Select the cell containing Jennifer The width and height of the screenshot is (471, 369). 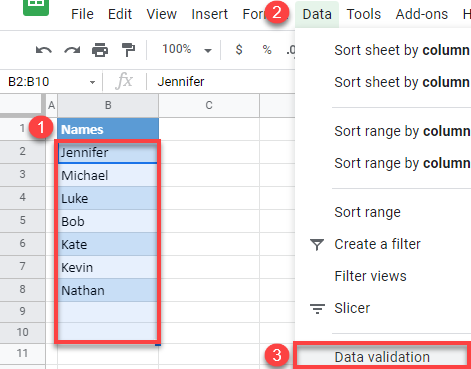coord(108,152)
